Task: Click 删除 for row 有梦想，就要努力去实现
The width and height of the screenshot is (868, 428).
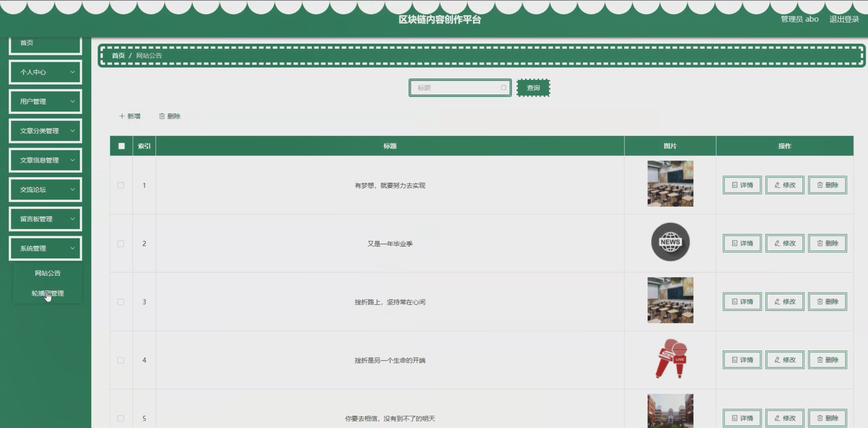Action: [827, 185]
